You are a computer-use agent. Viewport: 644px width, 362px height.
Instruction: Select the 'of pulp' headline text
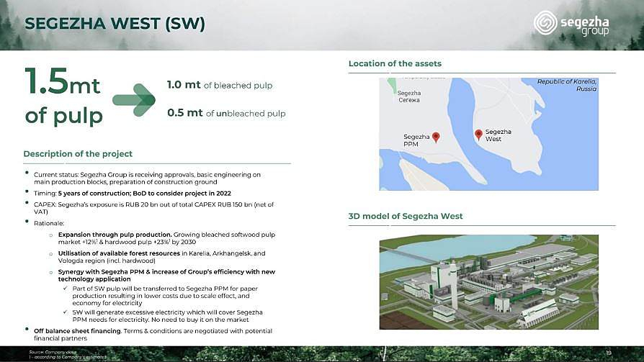[x=63, y=115]
